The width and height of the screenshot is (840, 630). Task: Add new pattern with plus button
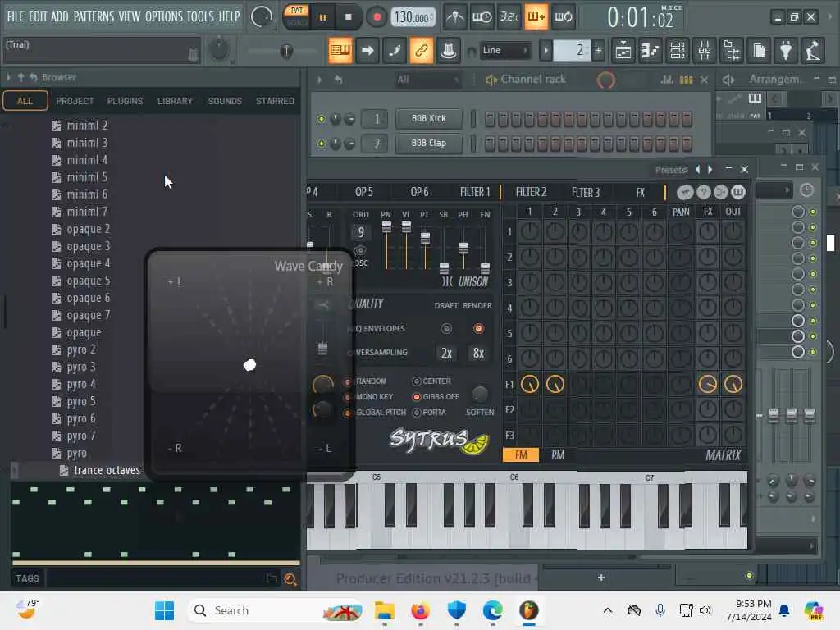(x=598, y=51)
